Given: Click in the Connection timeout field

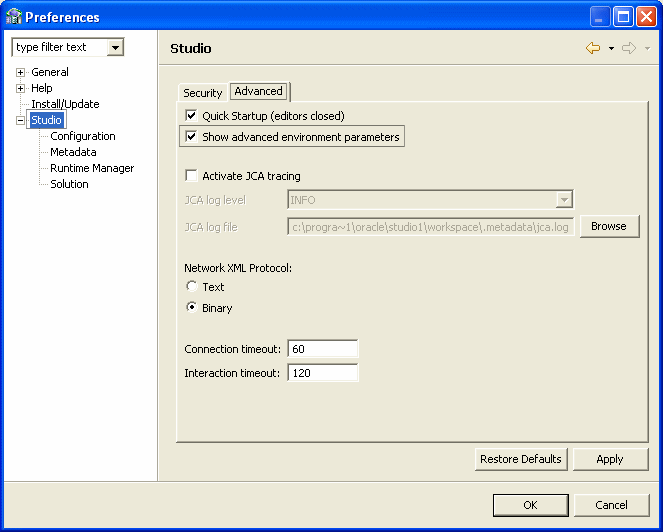Looking at the screenshot, I should [322, 349].
